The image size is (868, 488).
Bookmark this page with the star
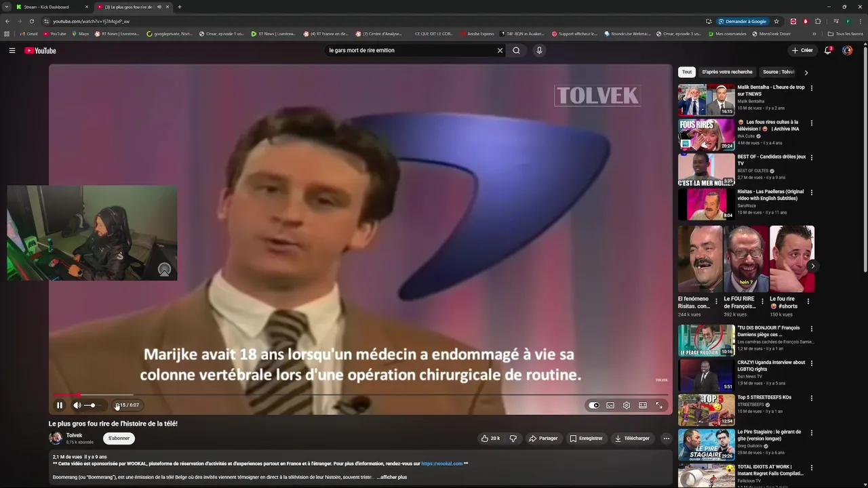point(776,21)
